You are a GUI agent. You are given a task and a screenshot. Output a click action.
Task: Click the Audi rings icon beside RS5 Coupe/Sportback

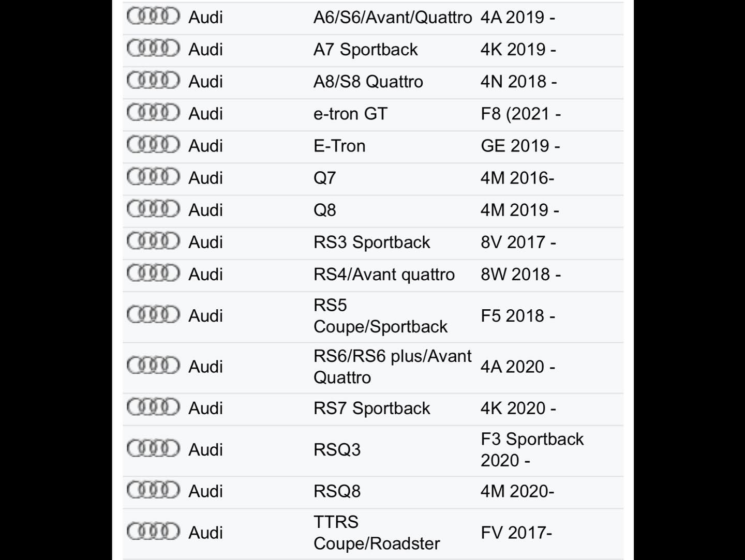click(x=153, y=314)
